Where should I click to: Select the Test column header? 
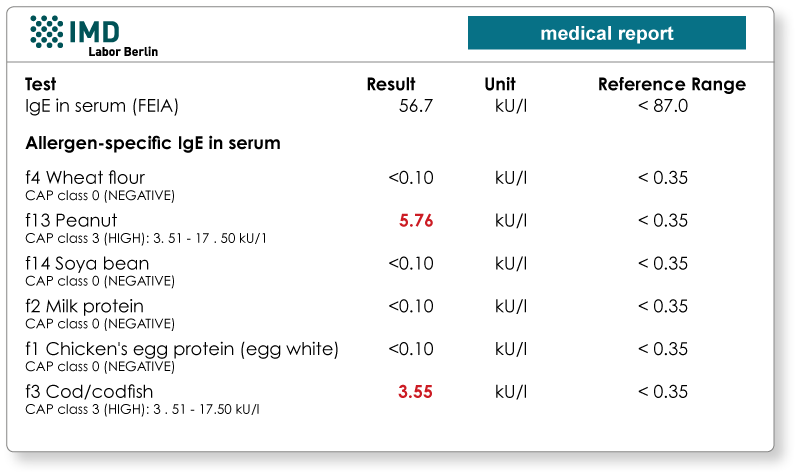pyautogui.click(x=41, y=84)
